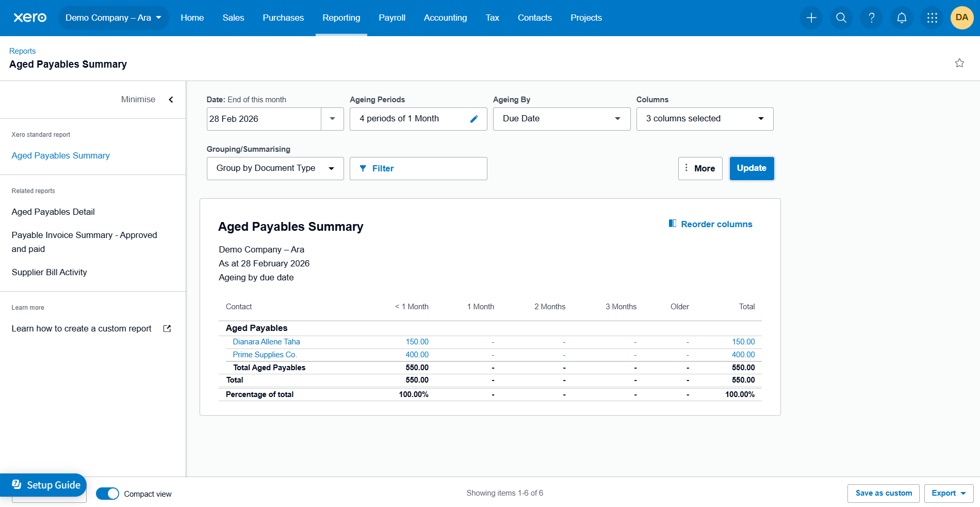Open the notifications bell

902,18
